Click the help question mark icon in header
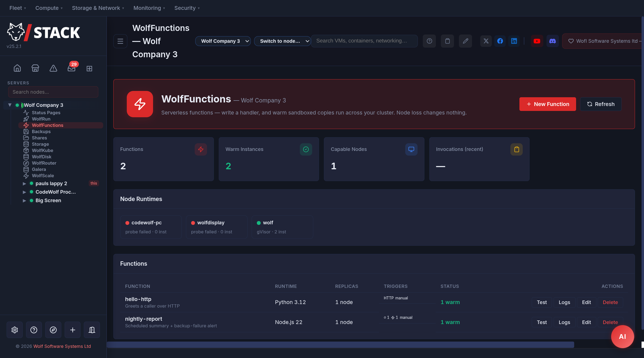Viewport: 644px width, 358px height. (429, 41)
